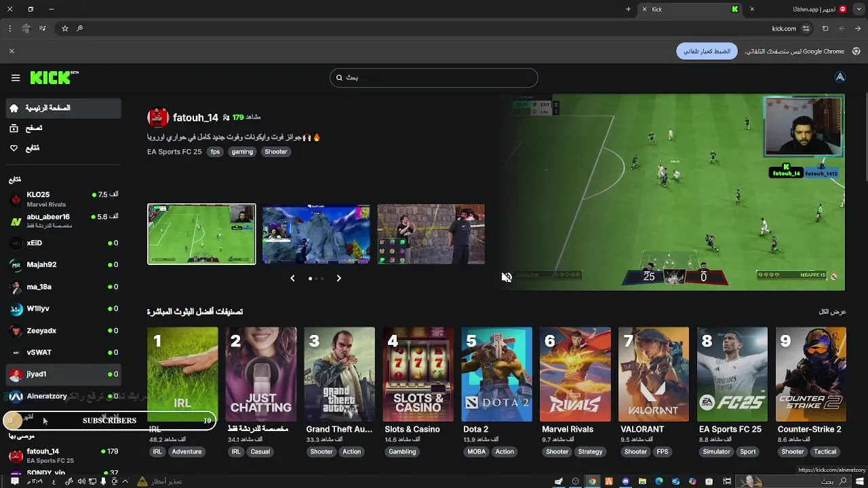This screenshot has height=488, width=868.
Task: Open Chrome tab search dropdown
Action: 859,9
